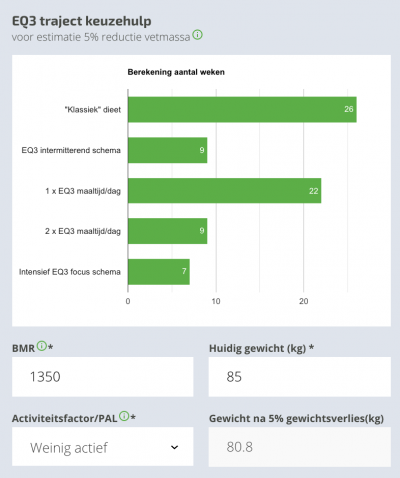
Task: Click the Huidig gewicht field showing 85
Action: click(x=300, y=377)
